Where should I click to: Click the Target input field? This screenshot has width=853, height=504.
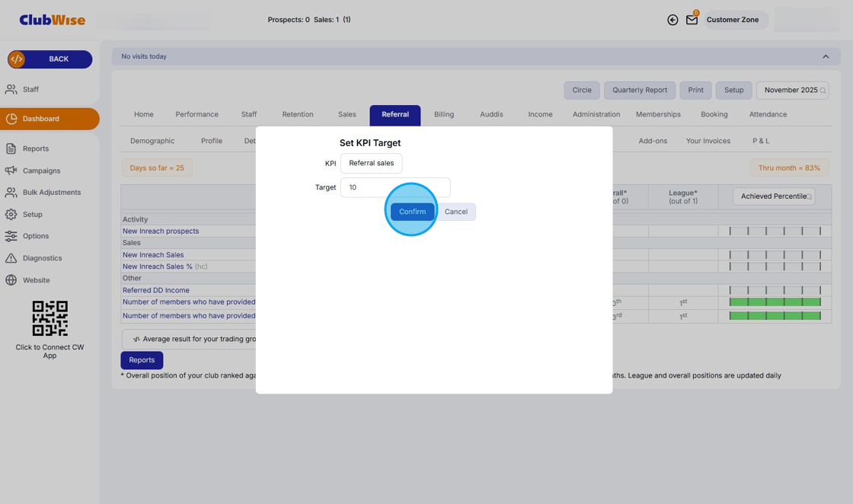[x=395, y=187]
